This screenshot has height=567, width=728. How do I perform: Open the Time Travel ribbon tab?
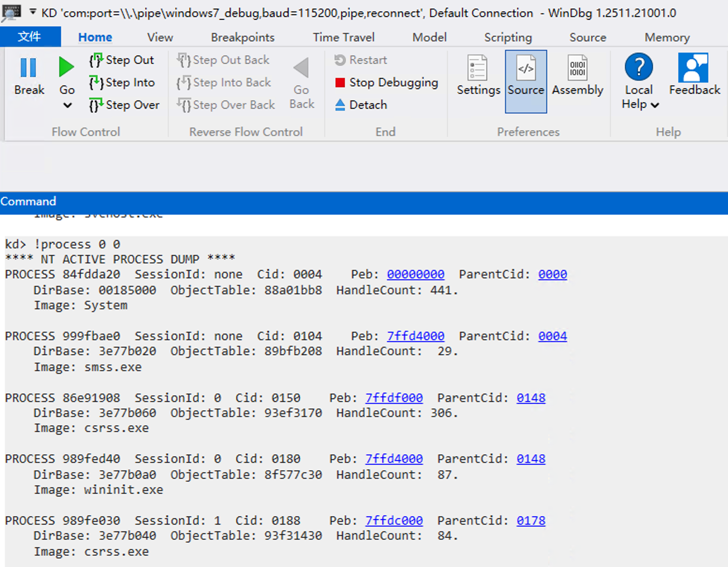[343, 37]
